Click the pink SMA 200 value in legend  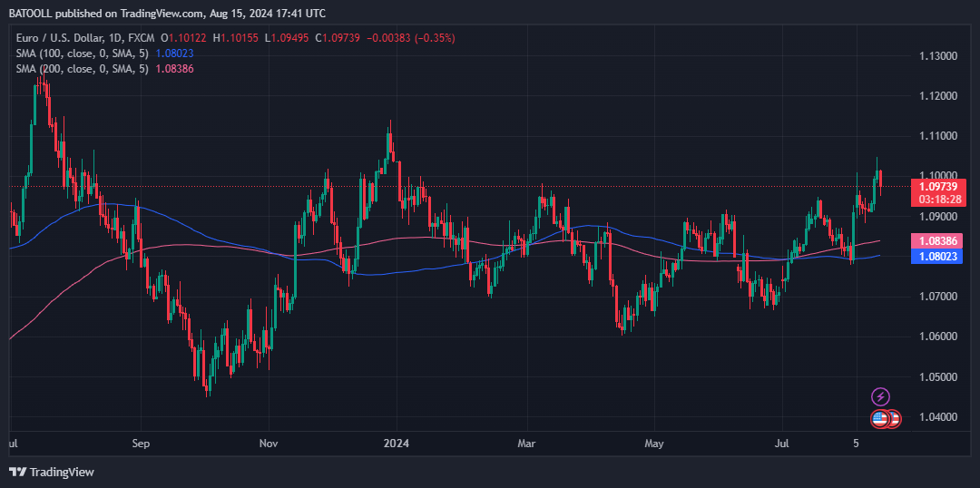175,69
